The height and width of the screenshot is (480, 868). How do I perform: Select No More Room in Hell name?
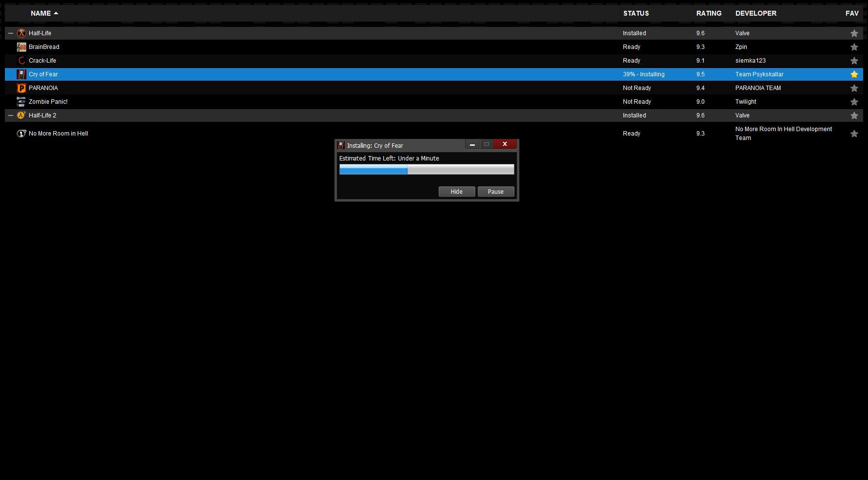pyautogui.click(x=59, y=134)
